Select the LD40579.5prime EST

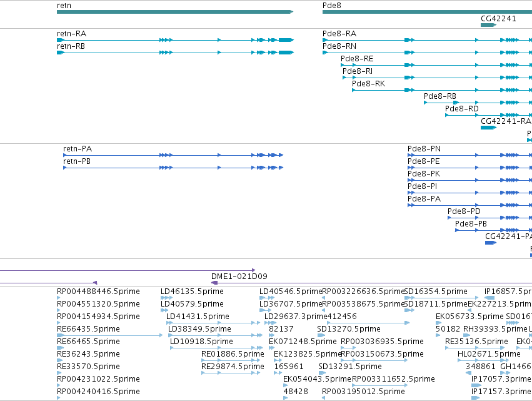(164, 310)
